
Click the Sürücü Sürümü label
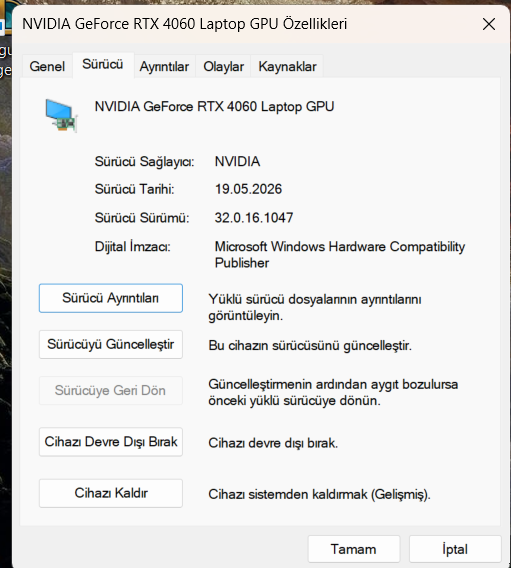pyautogui.click(x=142, y=218)
